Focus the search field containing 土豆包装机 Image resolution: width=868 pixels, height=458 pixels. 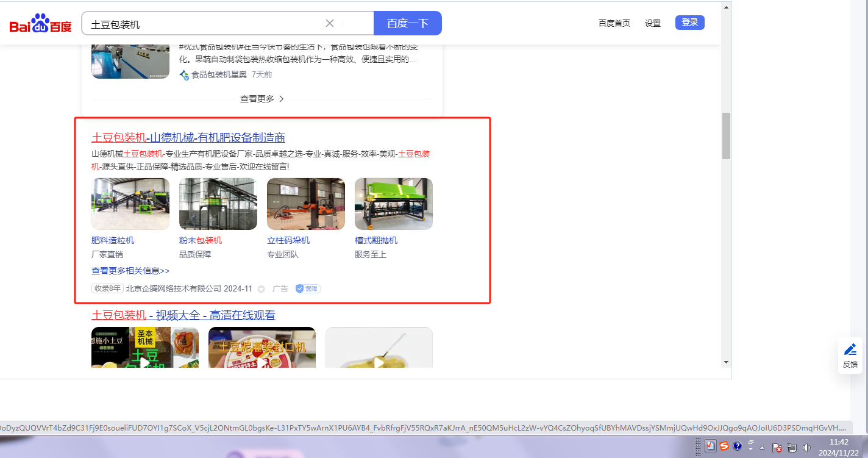[x=227, y=23]
